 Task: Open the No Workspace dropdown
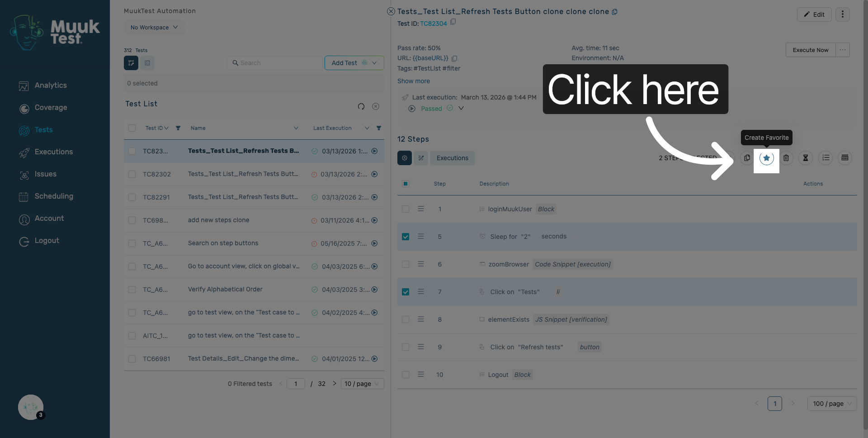tap(154, 27)
